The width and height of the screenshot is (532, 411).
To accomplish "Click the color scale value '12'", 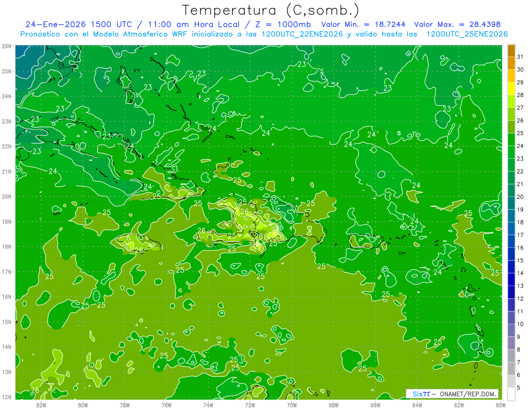I will tap(520, 298).
